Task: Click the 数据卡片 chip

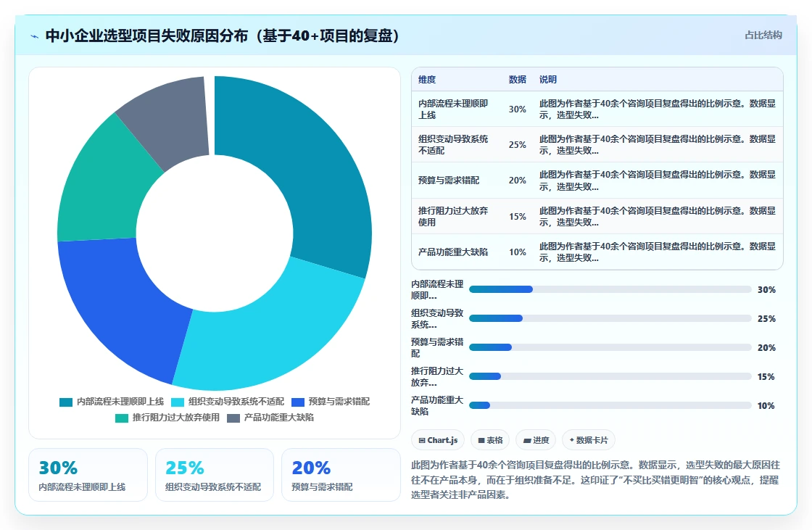Action: [x=588, y=440]
